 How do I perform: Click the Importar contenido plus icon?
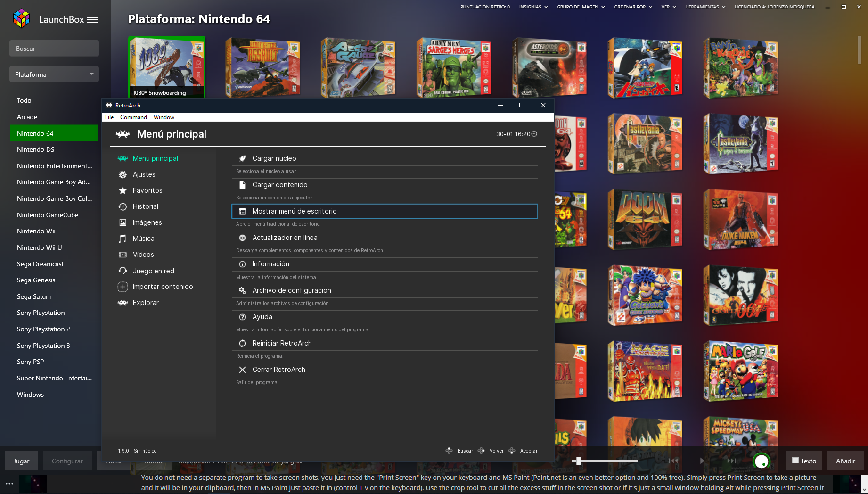tap(123, 287)
